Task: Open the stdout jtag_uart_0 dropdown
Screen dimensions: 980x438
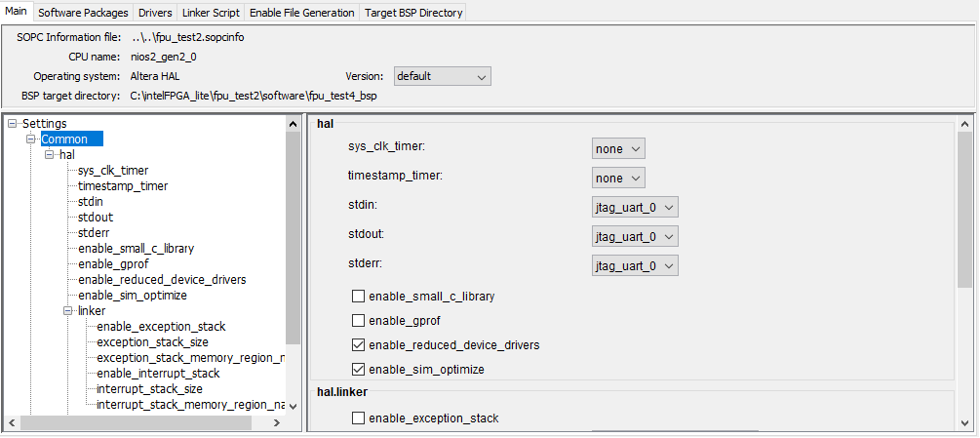Action: point(635,237)
